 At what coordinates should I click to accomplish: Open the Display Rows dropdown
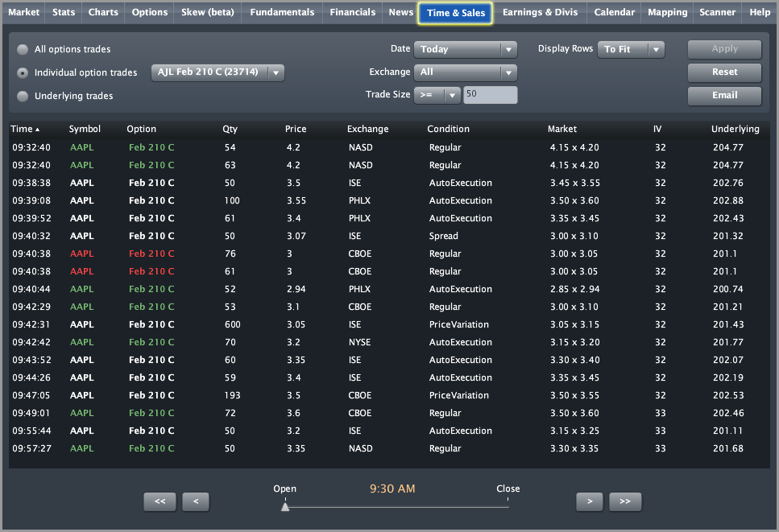pyautogui.click(x=631, y=49)
